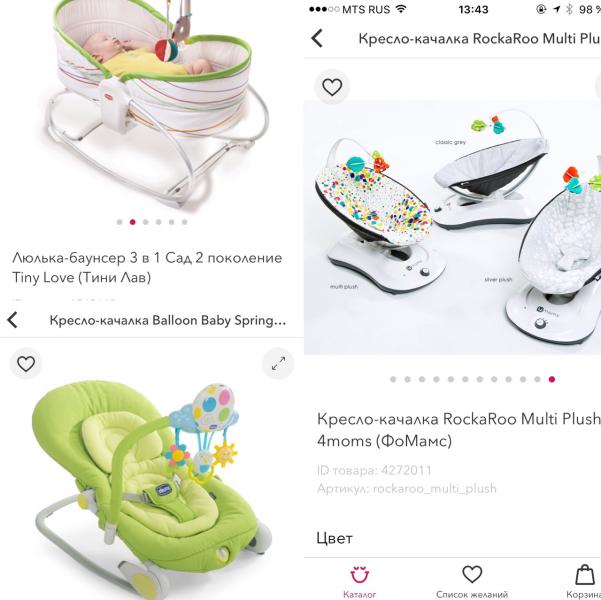Select the last red carousel dot for RockaRoo
This screenshot has height=600, width=601.
552,379
